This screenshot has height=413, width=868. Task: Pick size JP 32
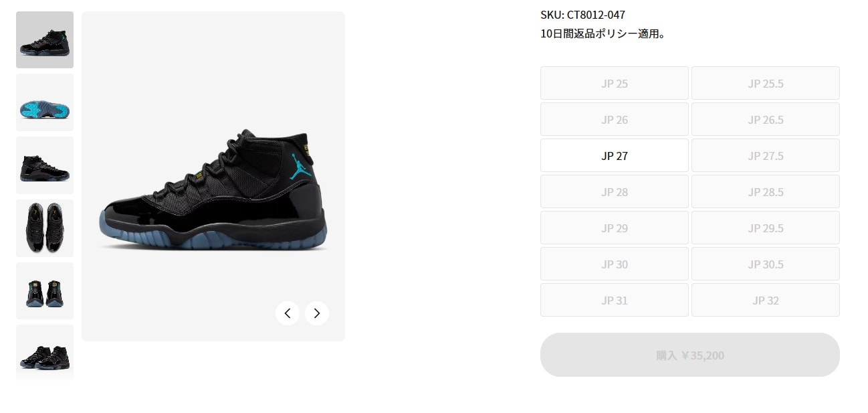click(766, 301)
